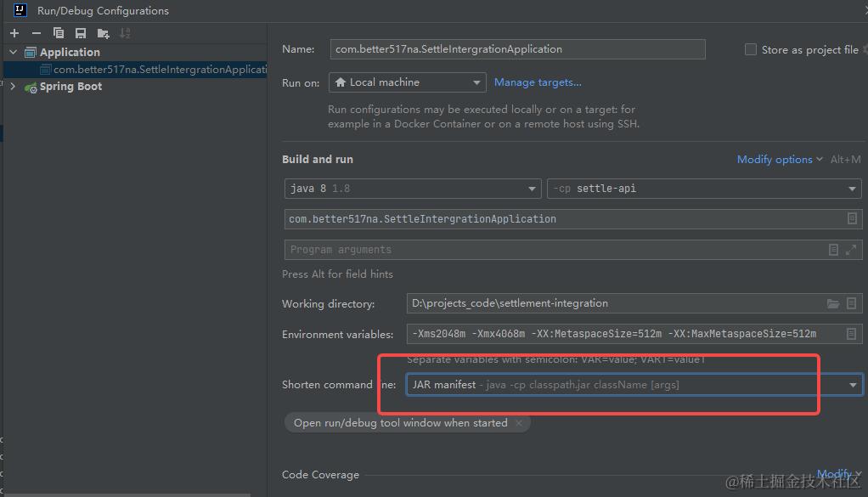Browse main class list icon
The width and height of the screenshot is (868, 497).
point(852,218)
